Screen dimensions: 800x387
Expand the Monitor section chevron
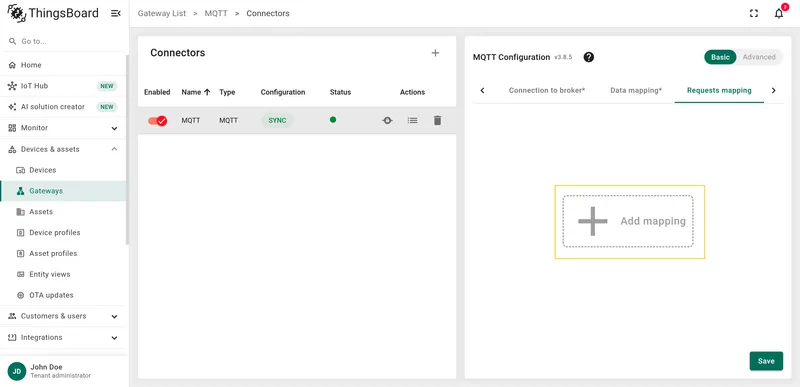point(114,128)
